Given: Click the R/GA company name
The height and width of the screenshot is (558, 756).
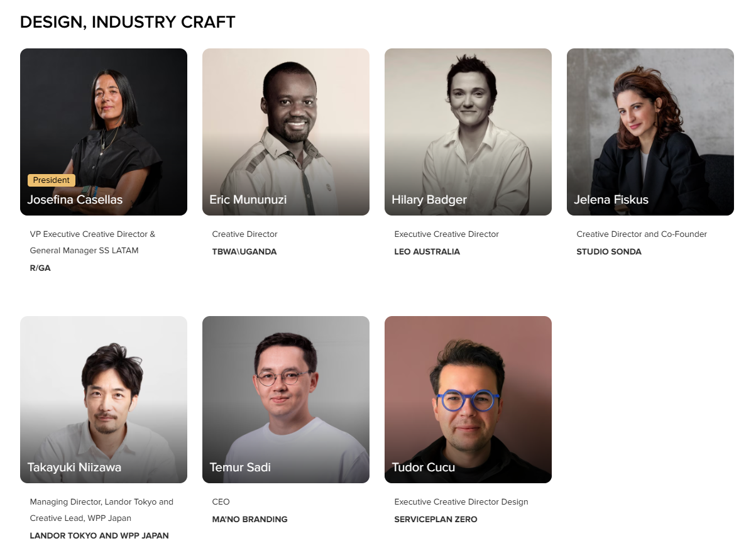Looking at the screenshot, I should coord(40,268).
